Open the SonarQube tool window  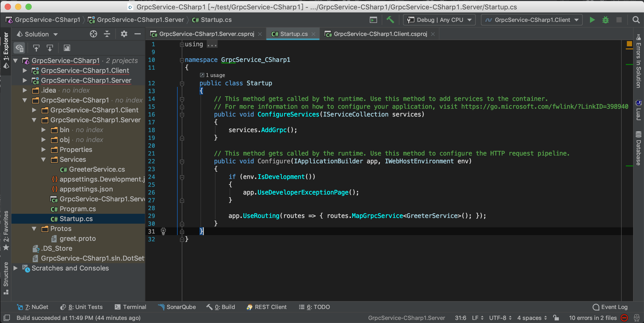(177, 307)
